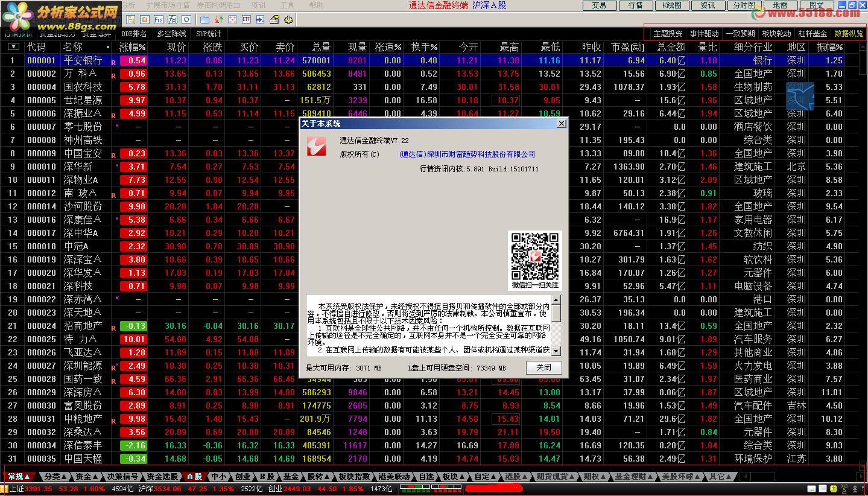The height and width of the screenshot is (496, 868).
Task: Click up arrow of license text scrollbar
Action: pyautogui.click(x=556, y=299)
